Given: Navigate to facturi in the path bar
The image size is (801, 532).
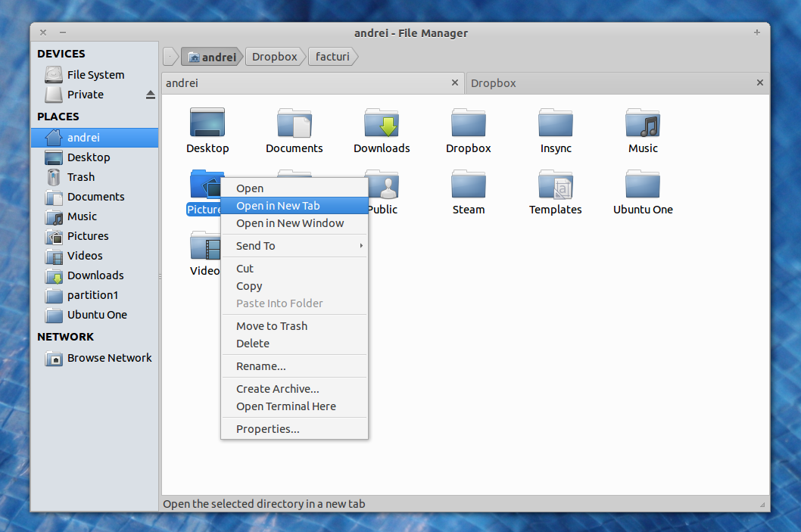Looking at the screenshot, I should tap(332, 57).
